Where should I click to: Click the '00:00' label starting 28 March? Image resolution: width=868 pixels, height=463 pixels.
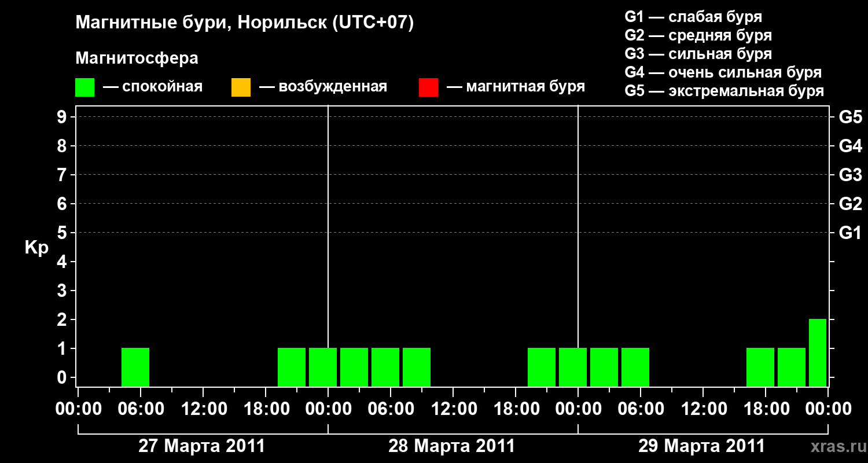328,409
